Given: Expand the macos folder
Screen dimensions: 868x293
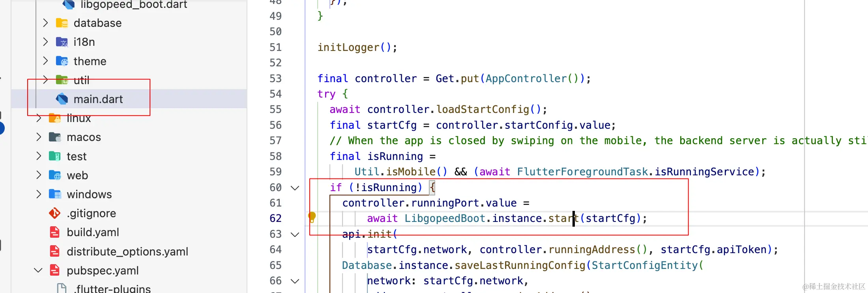Looking at the screenshot, I should [x=39, y=137].
